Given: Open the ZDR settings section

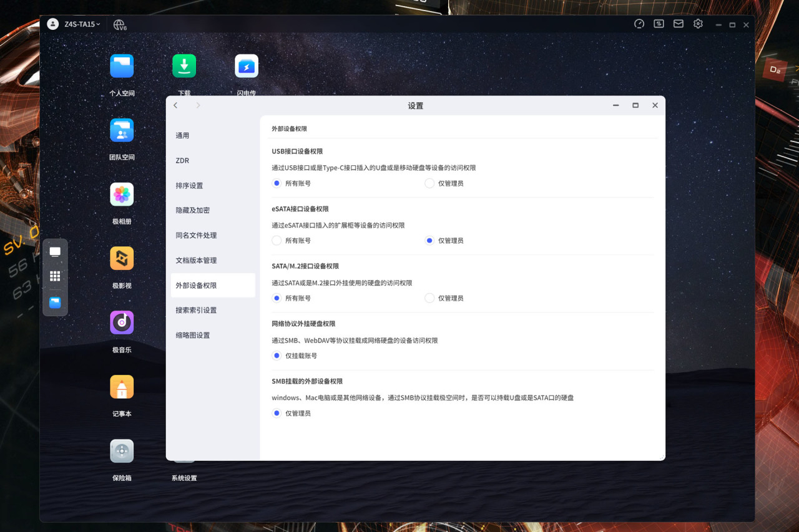Looking at the screenshot, I should point(213,160).
